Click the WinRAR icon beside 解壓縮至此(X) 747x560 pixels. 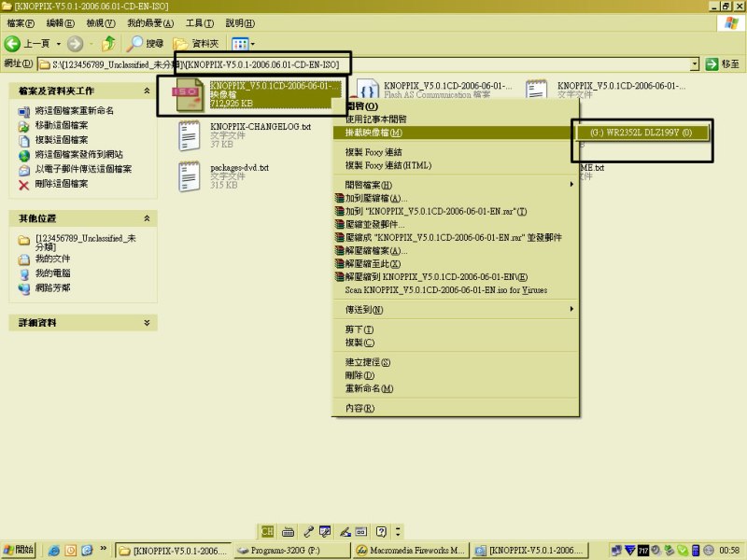[x=340, y=263]
